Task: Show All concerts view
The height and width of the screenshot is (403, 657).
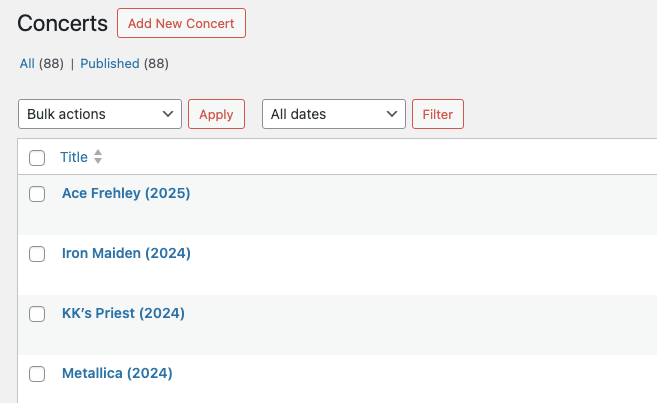Action: pyautogui.click(x=27, y=64)
